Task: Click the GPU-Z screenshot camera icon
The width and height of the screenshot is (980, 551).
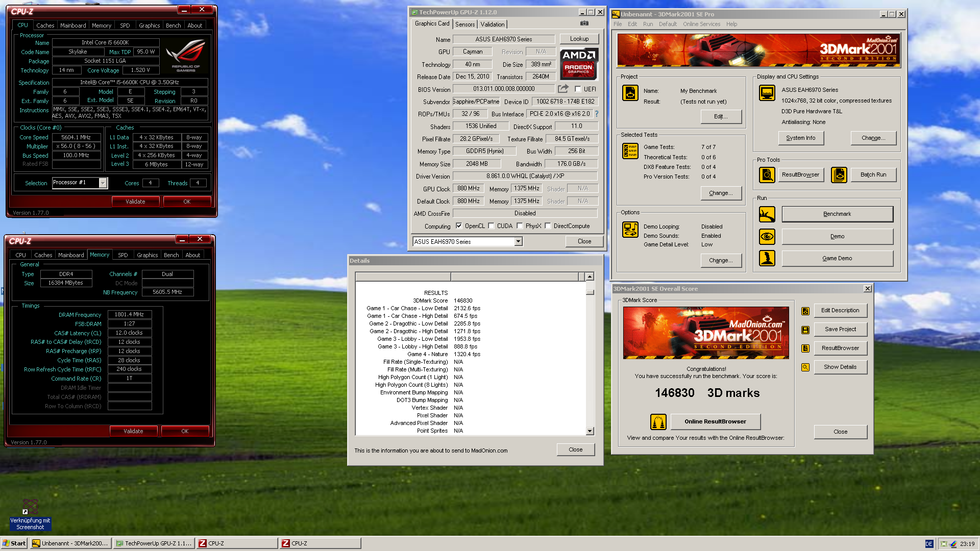Action: point(584,23)
